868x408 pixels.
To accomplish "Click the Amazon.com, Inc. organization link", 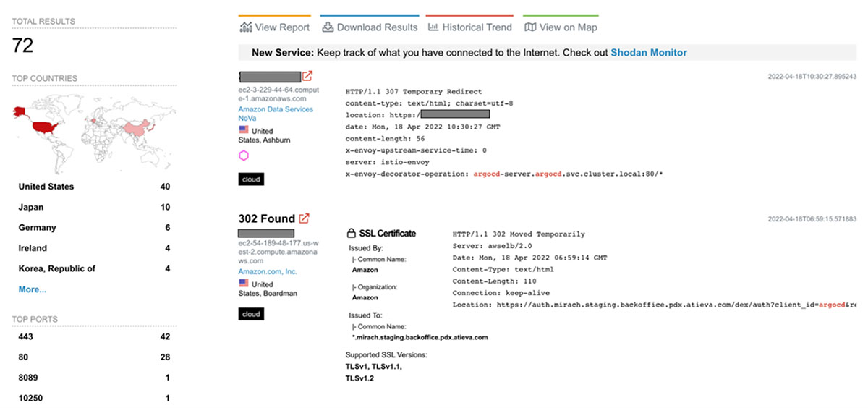I will pos(268,272).
